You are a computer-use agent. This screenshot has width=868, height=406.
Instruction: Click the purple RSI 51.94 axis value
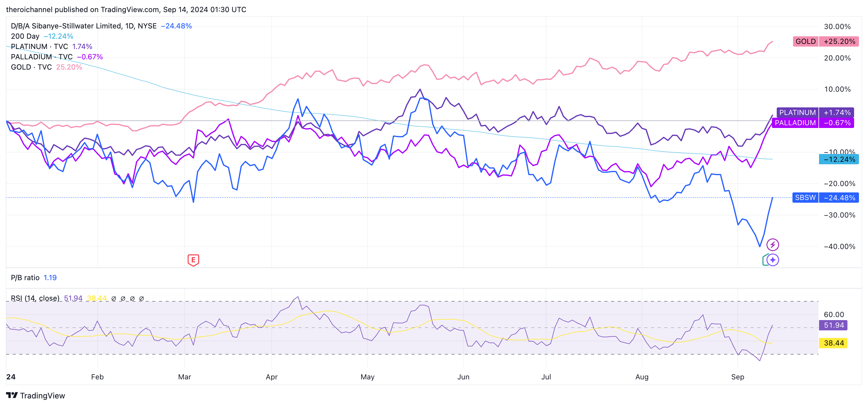(833, 325)
